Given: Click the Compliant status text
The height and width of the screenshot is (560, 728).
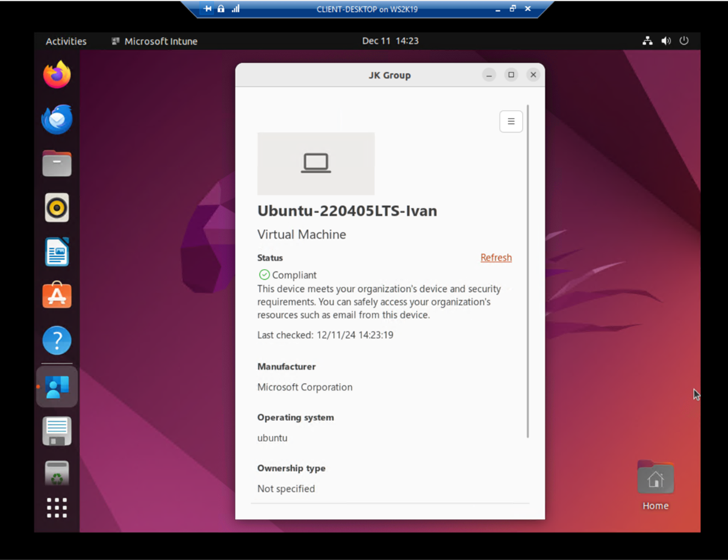Looking at the screenshot, I should click(x=294, y=275).
